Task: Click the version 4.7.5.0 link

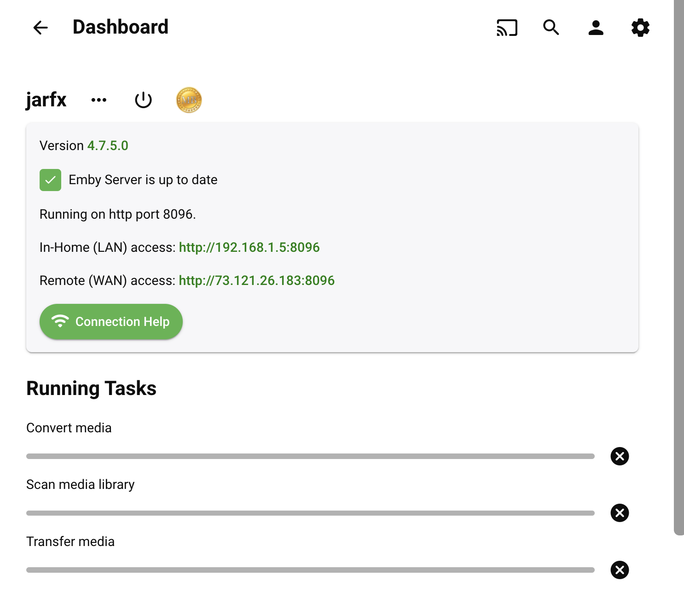Action: coord(108,146)
